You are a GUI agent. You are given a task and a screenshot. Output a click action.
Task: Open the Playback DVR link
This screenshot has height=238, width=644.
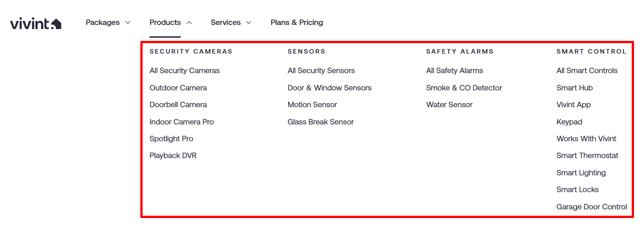point(173,156)
